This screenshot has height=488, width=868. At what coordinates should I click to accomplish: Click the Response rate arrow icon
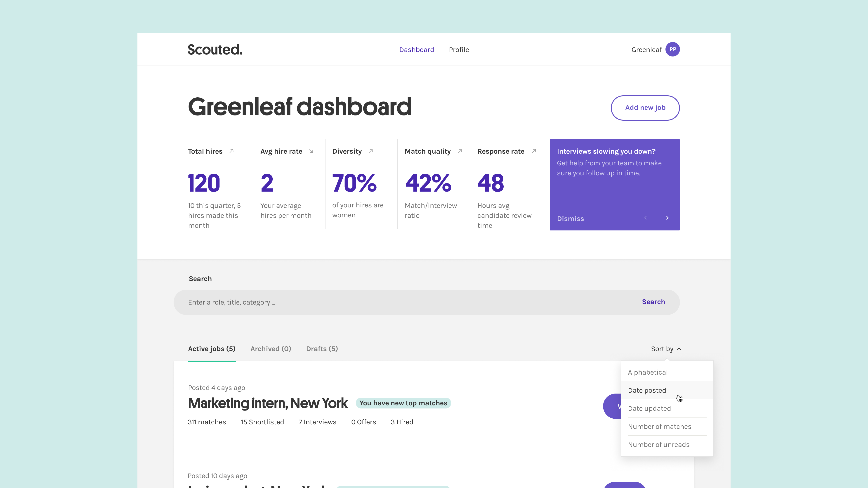pyautogui.click(x=534, y=151)
